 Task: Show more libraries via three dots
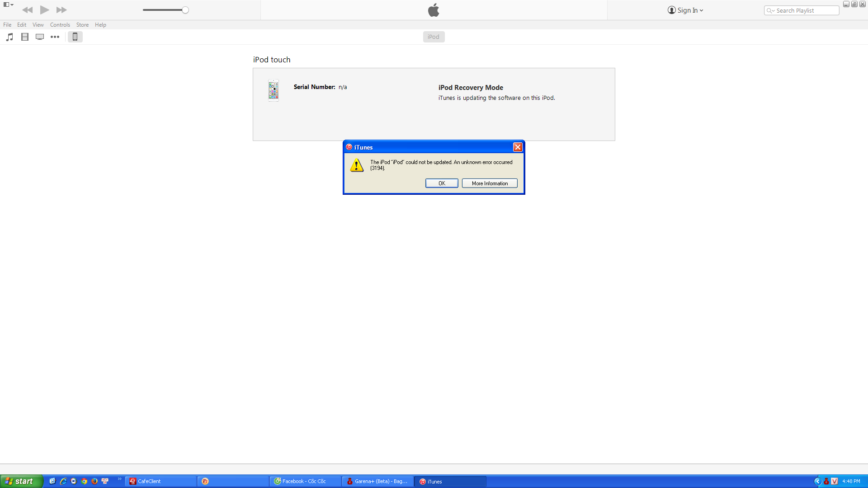point(55,37)
